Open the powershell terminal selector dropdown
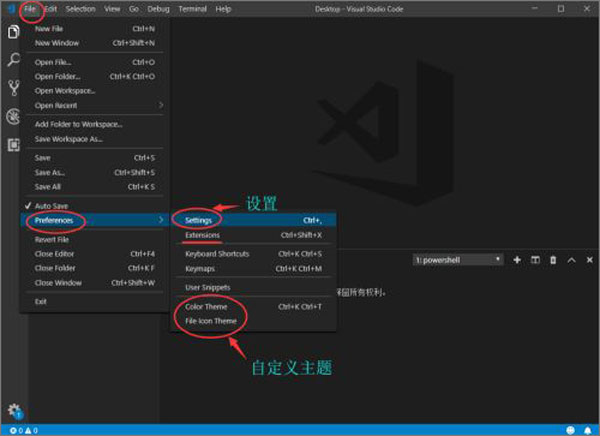 pos(458,260)
